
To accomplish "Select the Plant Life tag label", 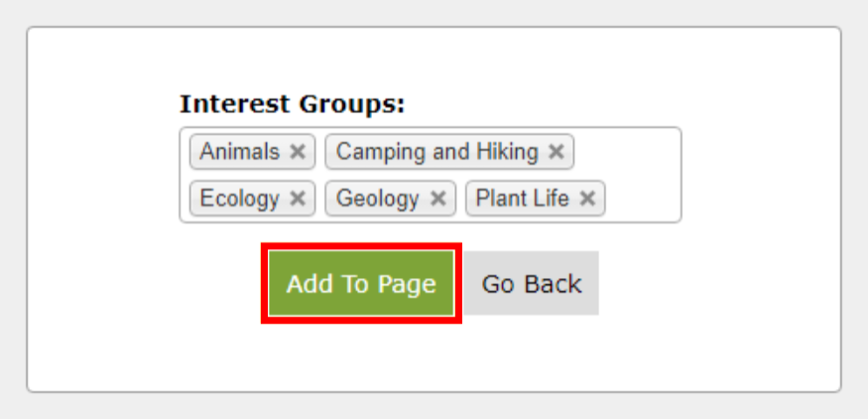I will (x=523, y=198).
